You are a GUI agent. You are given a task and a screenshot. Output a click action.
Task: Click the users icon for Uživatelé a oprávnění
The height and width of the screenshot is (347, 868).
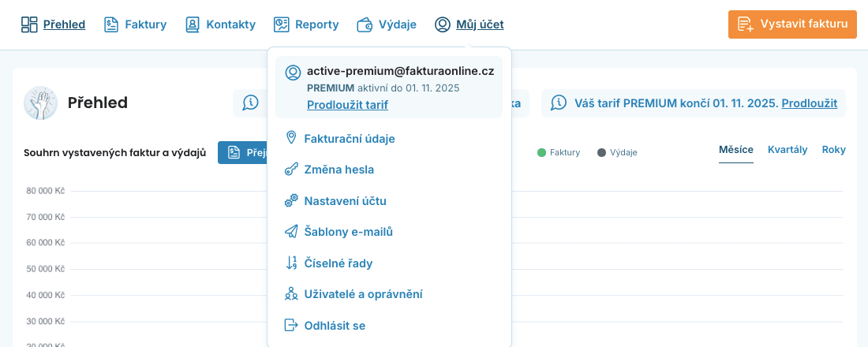[291, 294]
